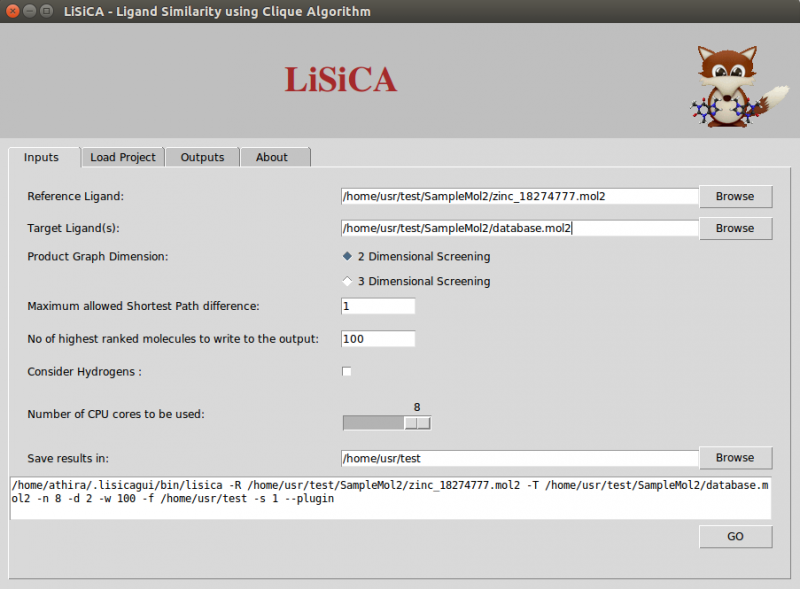Click the red LiSiCA logo text
Image resolution: width=800 pixels, height=589 pixels.
tap(340, 80)
